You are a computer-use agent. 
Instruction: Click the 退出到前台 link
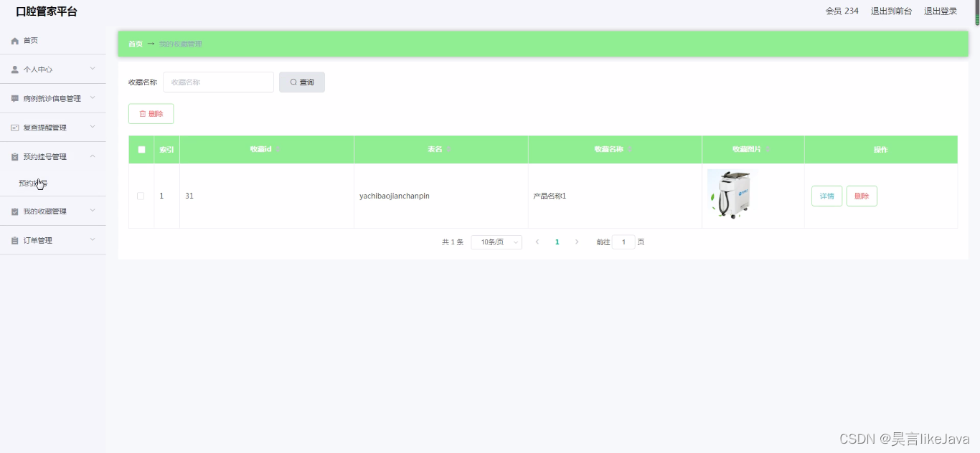pyautogui.click(x=892, y=11)
